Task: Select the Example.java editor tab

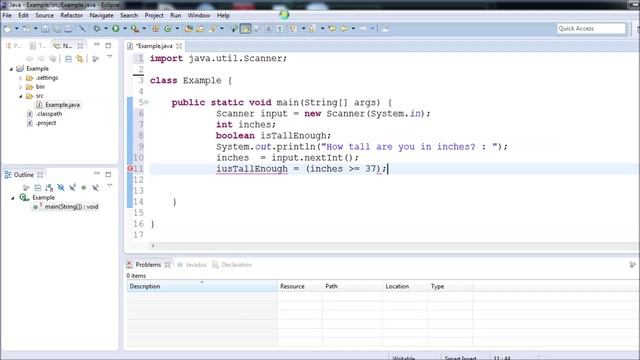Action: point(154,46)
